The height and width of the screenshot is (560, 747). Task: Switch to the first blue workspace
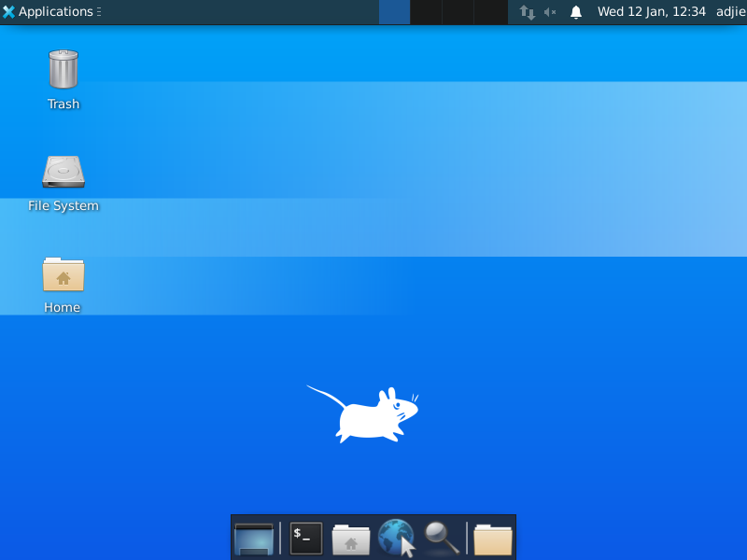click(394, 12)
